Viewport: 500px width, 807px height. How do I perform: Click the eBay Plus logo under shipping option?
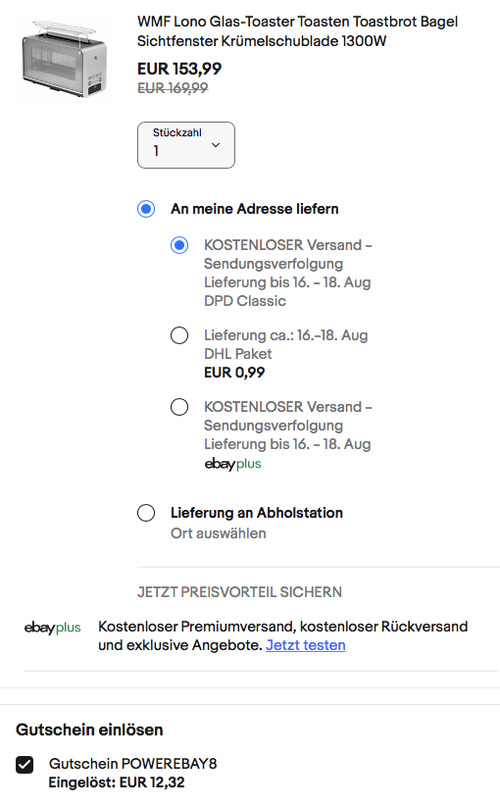click(x=233, y=464)
